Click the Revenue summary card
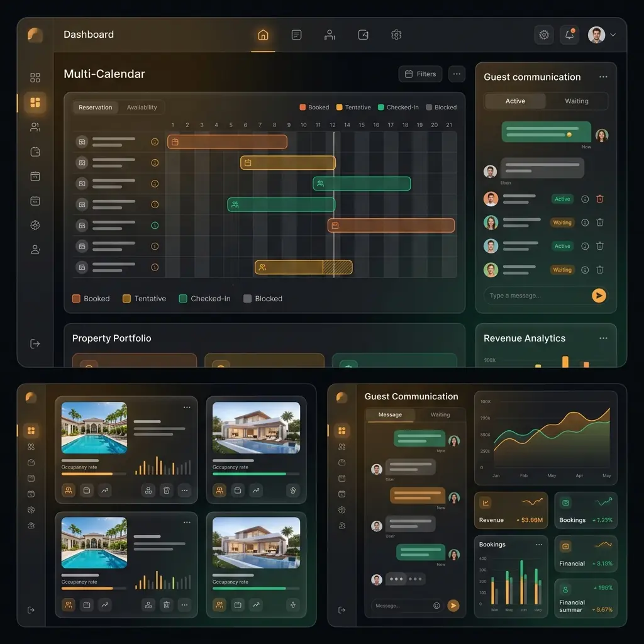The width and height of the screenshot is (644, 644). point(511,510)
